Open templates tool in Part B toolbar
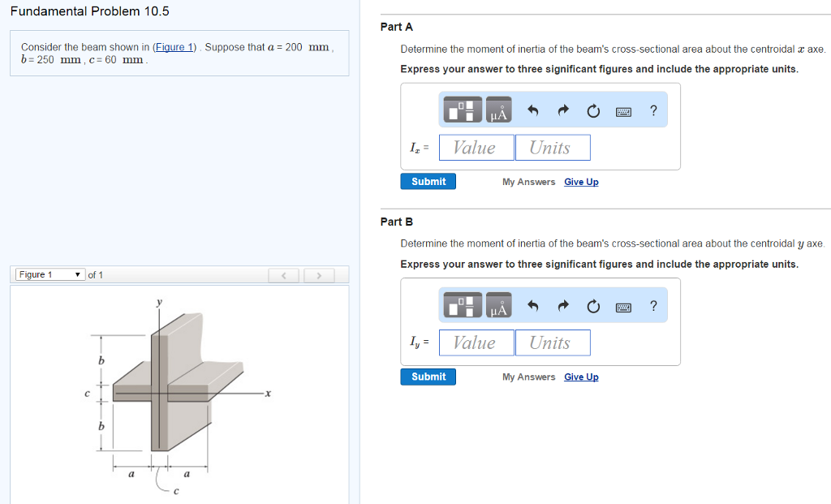This screenshot has height=504, width=831. 462,304
